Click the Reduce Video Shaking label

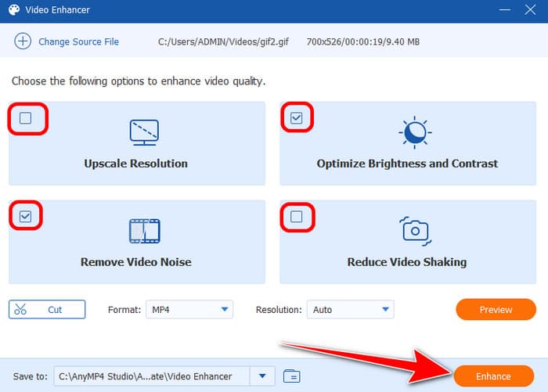tap(407, 262)
